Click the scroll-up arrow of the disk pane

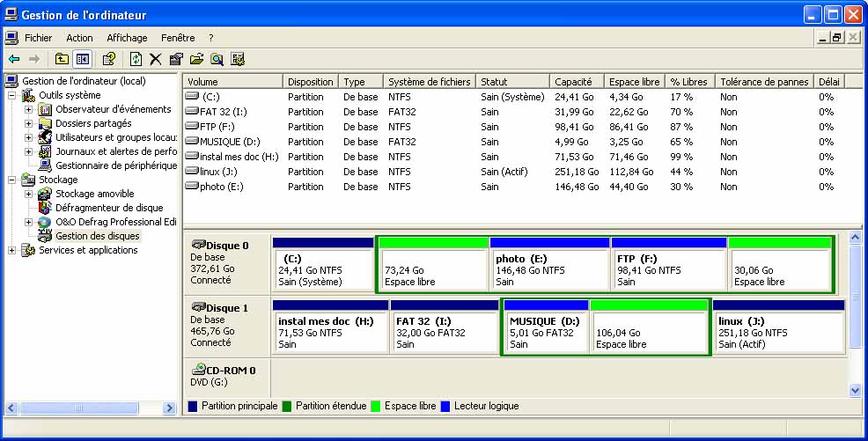click(855, 238)
